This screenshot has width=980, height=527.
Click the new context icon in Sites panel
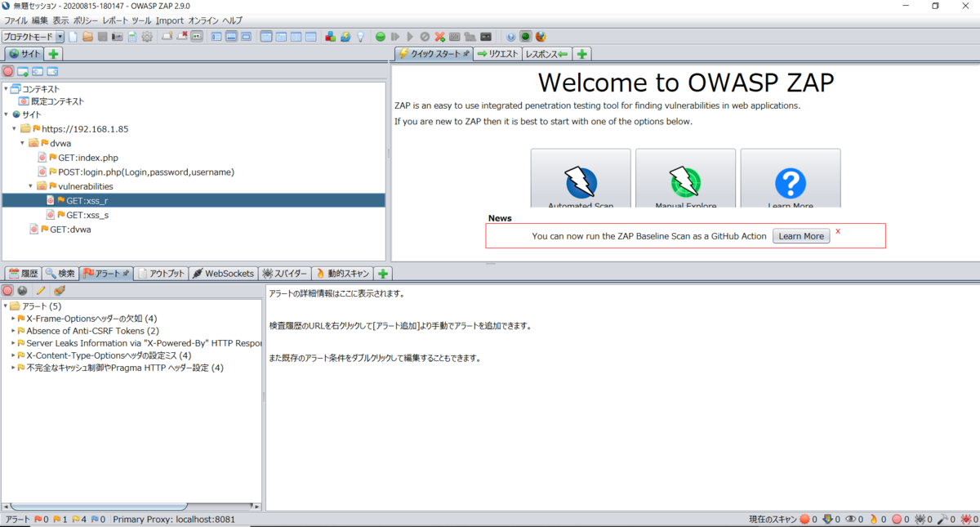pos(23,71)
